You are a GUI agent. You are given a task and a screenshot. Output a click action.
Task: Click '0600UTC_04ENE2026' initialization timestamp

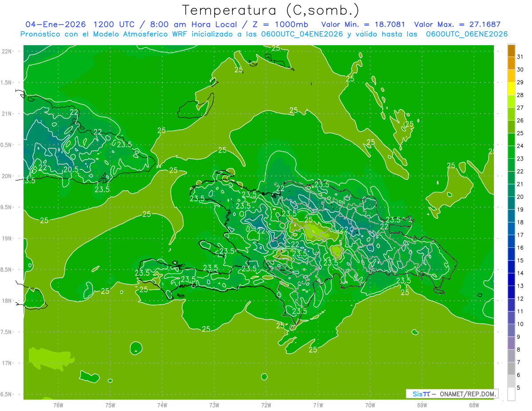click(x=301, y=34)
